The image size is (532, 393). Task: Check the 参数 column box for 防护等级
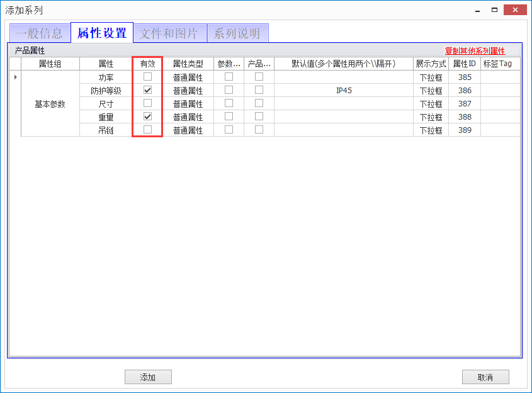229,90
